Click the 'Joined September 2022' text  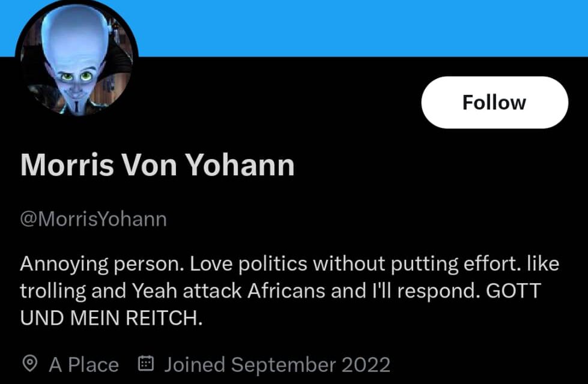coord(277,364)
